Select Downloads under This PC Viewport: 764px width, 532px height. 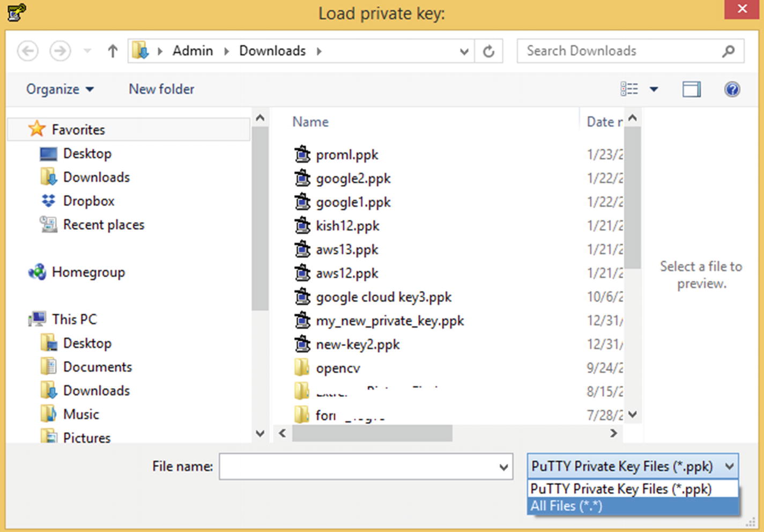(x=97, y=390)
